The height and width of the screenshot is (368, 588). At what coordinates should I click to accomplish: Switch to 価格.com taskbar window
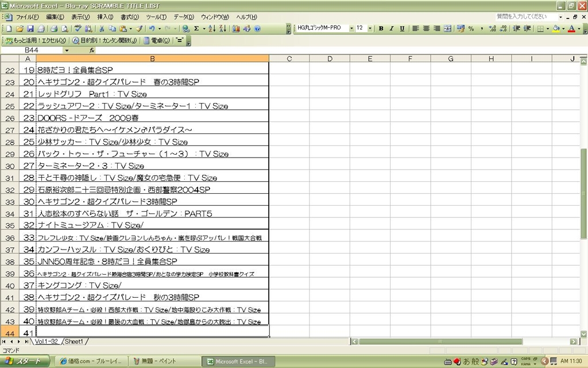91,361
